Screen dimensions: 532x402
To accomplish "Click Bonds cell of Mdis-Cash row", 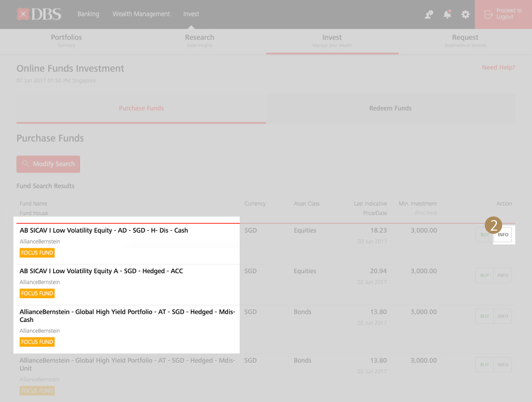I will tap(303, 312).
